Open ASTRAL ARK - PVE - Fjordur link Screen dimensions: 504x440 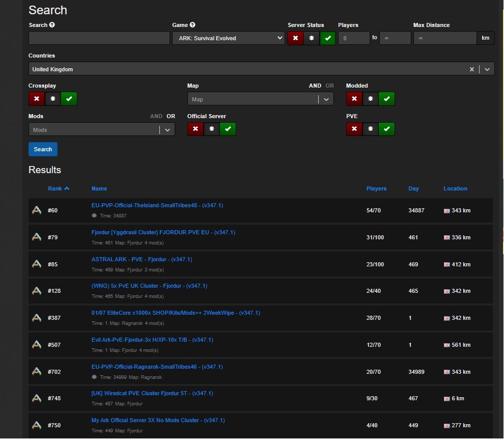pyautogui.click(x=142, y=260)
